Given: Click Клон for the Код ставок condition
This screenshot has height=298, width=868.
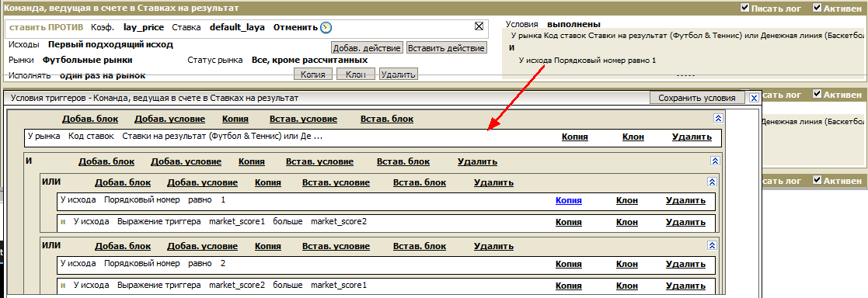Looking at the screenshot, I should [633, 137].
